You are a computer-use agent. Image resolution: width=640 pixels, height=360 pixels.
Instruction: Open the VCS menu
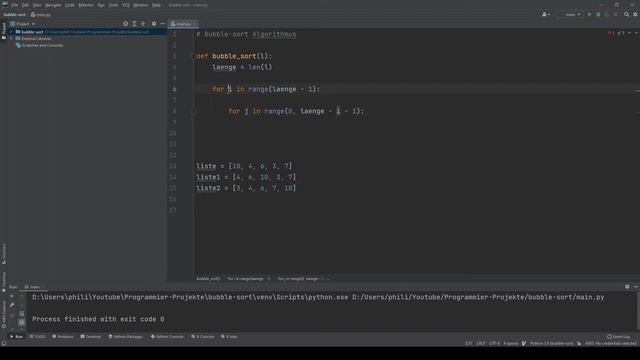pyautogui.click(x=126, y=5)
